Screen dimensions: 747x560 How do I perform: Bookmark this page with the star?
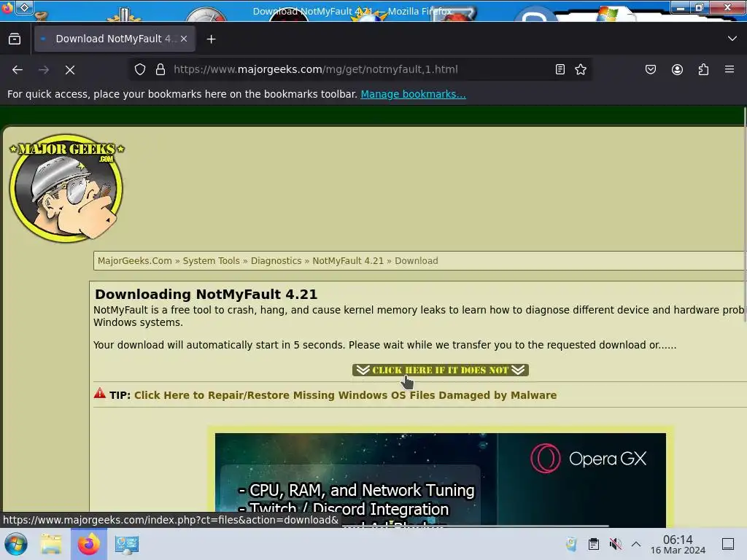click(581, 69)
